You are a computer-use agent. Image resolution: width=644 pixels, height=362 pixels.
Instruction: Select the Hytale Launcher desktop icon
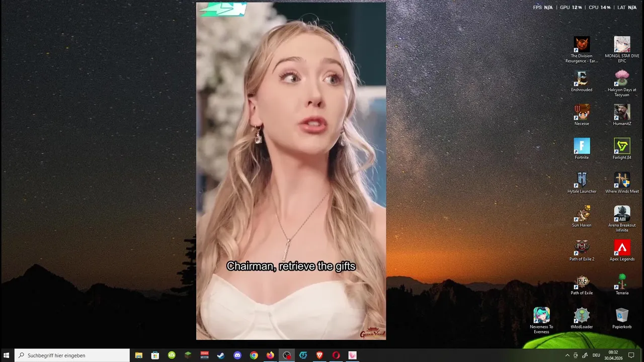(582, 183)
